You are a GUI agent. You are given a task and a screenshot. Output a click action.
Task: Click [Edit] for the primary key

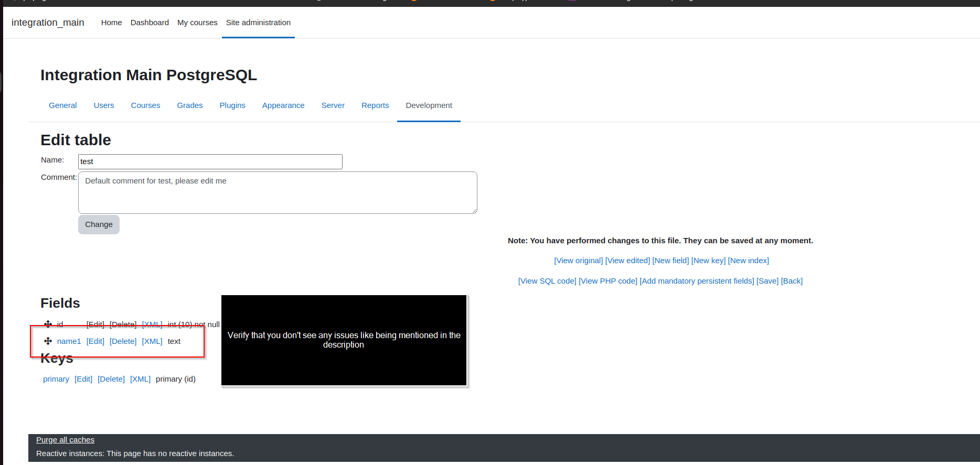pos(83,379)
